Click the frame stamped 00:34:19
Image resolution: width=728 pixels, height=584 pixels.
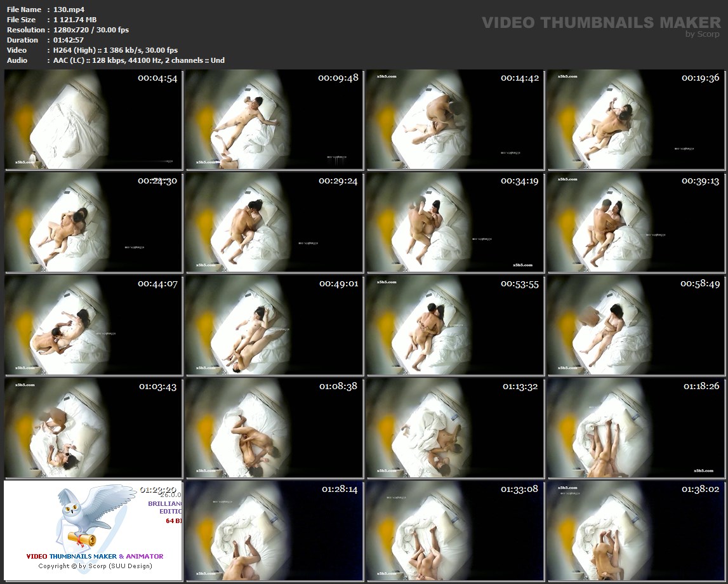coord(456,222)
